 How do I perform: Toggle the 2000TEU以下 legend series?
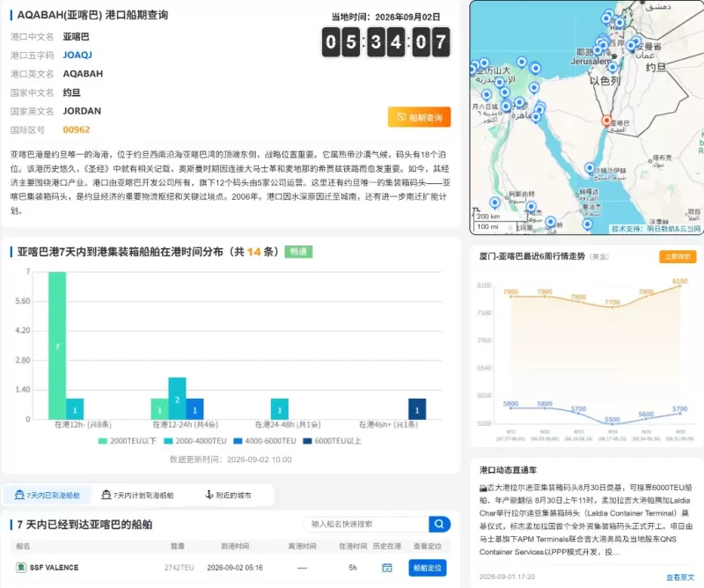[x=128, y=441]
